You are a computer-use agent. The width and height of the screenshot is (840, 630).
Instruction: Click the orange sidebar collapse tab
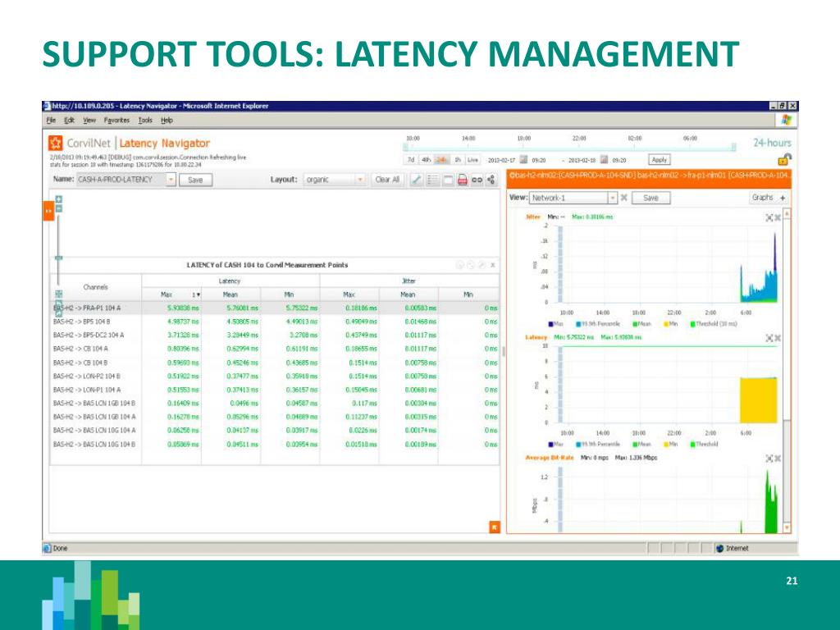[48, 212]
